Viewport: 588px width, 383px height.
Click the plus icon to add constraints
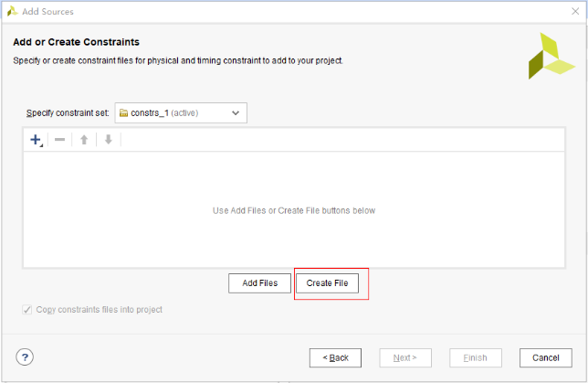tap(36, 140)
